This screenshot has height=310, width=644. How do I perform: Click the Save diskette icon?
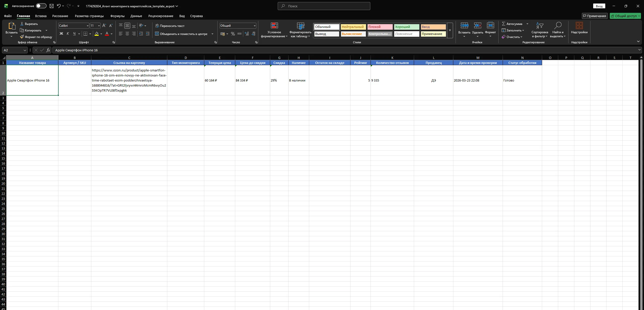(x=52, y=6)
